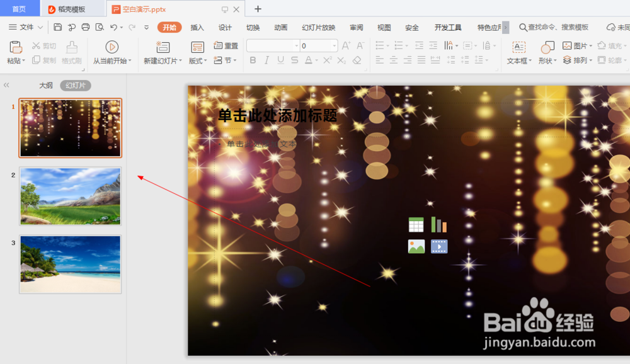This screenshot has height=364, width=630.
Task: Expand the customize quick access arrow
Action: pos(146,27)
